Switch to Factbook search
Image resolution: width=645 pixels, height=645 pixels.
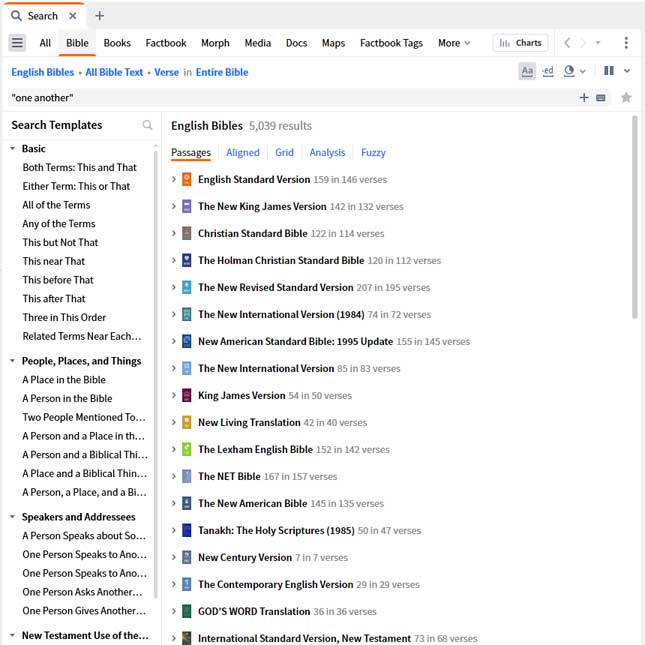point(166,43)
